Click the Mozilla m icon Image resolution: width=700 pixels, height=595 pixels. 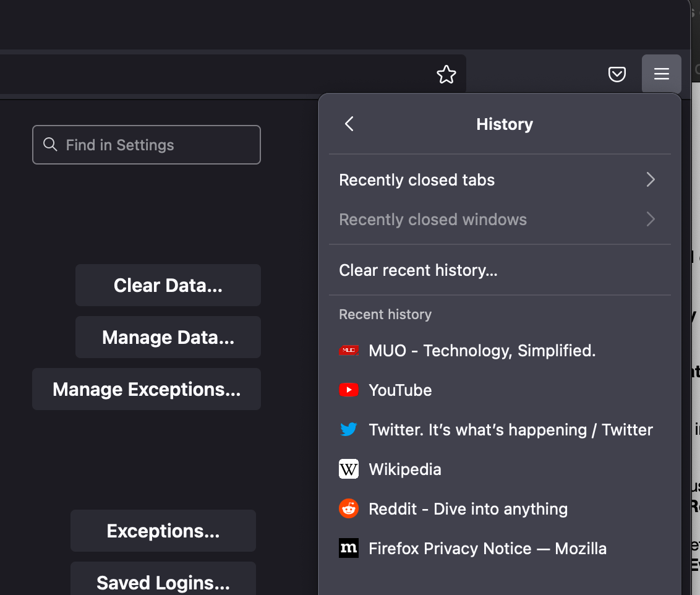point(349,549)
